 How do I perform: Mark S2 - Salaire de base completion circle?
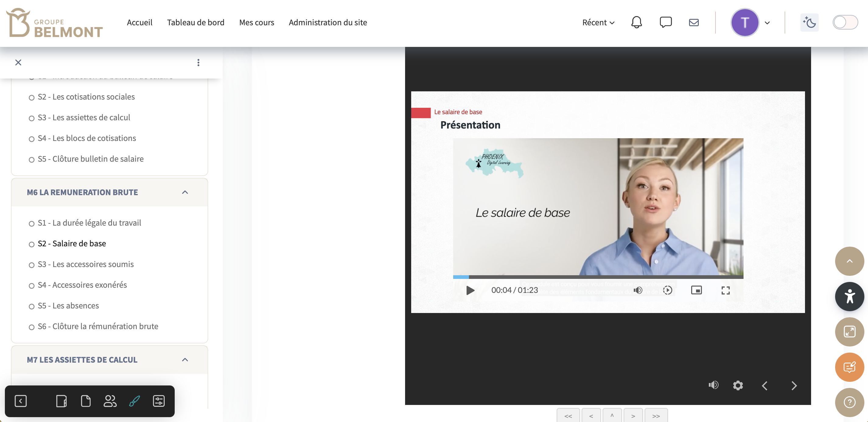[31, 244]
